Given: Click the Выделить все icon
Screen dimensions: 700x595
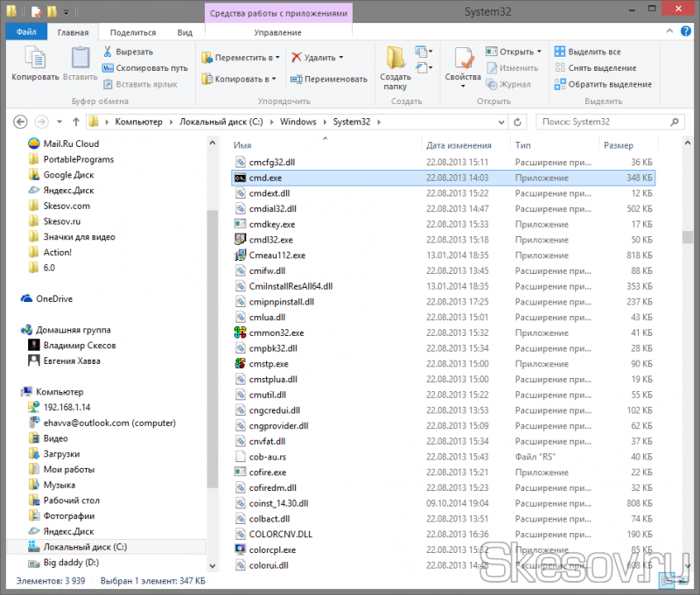Looking at the screenshot, I should click(560, 52).
